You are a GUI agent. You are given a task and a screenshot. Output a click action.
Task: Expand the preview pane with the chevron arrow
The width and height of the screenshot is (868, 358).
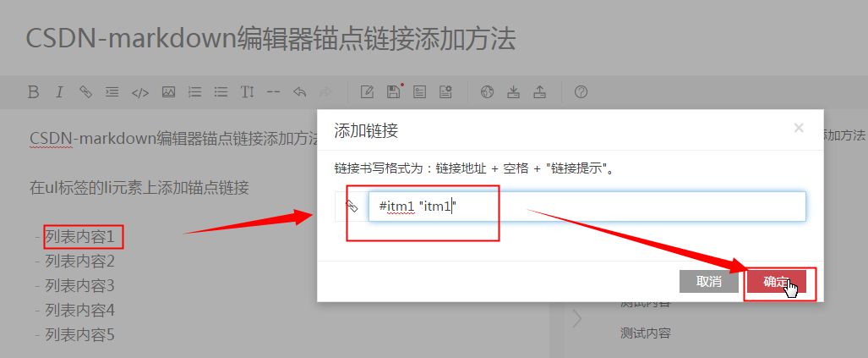pyautogui.click(x=576, y=319)
